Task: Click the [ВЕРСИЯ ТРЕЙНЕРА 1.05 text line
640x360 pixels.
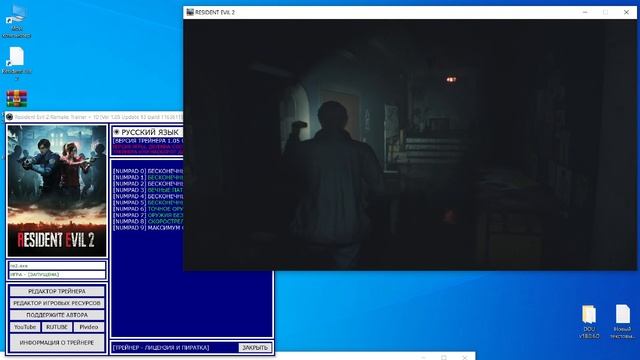Action: click(148, 141)
